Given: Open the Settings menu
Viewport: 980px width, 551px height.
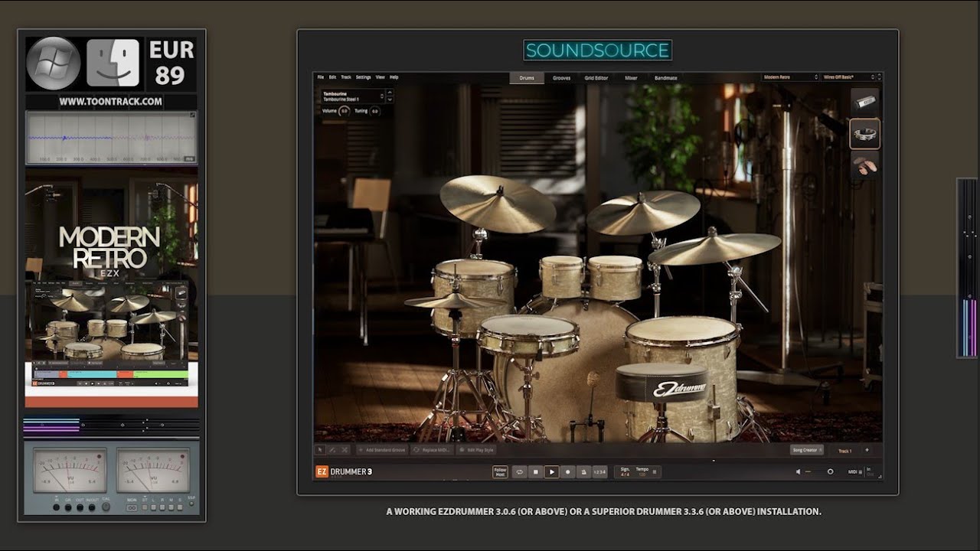Looking at the screenshot, I should pyautogui.click(x=363, y=77).
